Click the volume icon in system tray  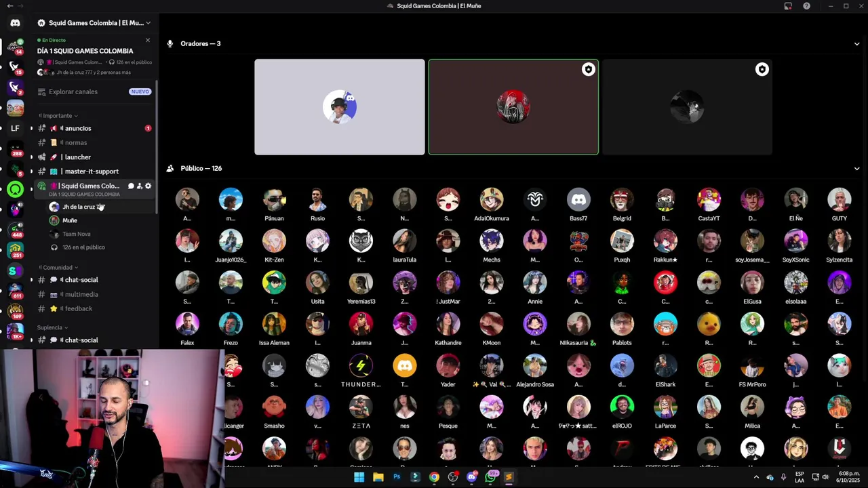coord(825,477)
